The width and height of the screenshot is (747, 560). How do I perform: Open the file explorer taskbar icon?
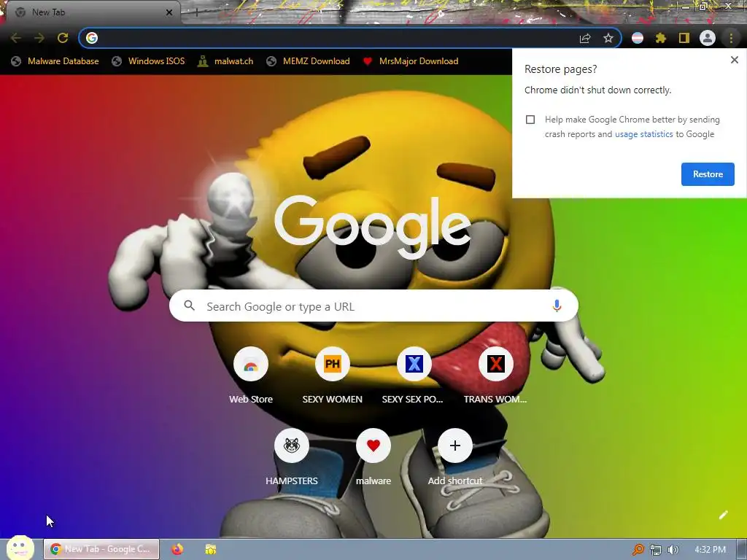[x=211, y=549]
